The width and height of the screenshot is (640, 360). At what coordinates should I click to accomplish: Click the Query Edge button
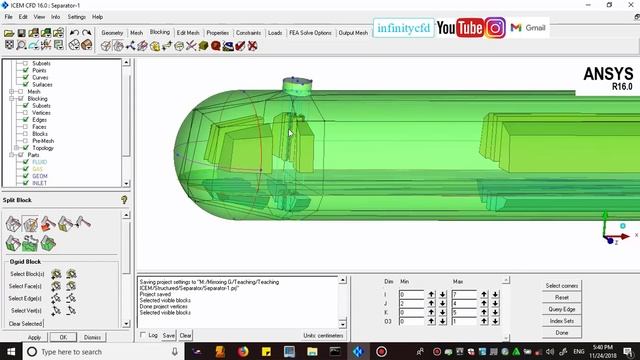click(x=562, y=309)
